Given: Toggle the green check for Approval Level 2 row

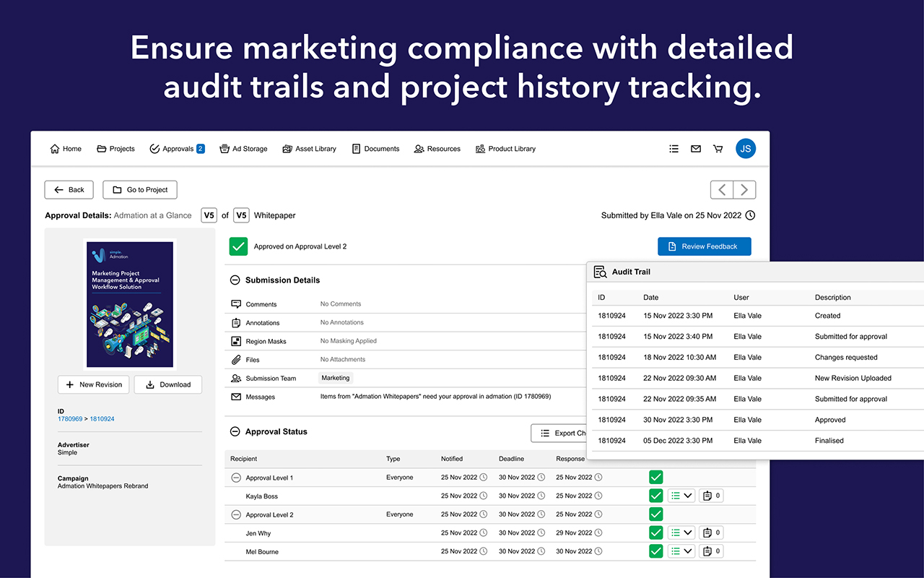Looking at the screenshot, I should point(656,514).
